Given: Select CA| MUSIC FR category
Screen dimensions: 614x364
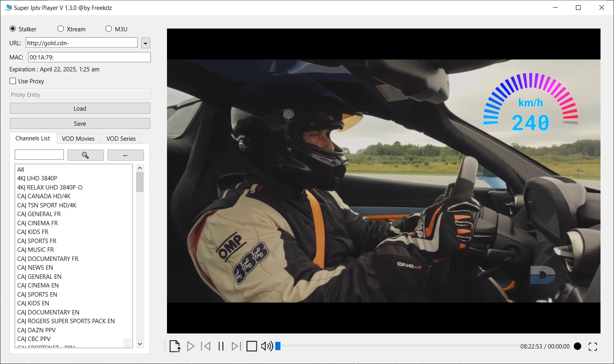Looking at the screenshot, I should 73,249.
